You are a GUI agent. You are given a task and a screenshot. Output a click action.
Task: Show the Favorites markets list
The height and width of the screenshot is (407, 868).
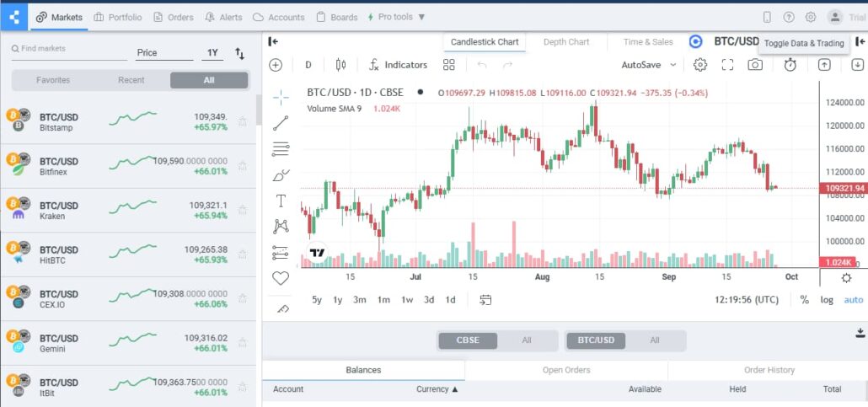click(x=53, y=80)
